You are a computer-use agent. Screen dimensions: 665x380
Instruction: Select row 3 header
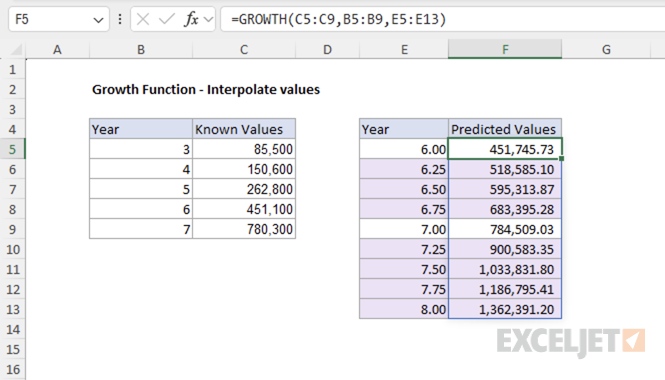pos(12,109)
